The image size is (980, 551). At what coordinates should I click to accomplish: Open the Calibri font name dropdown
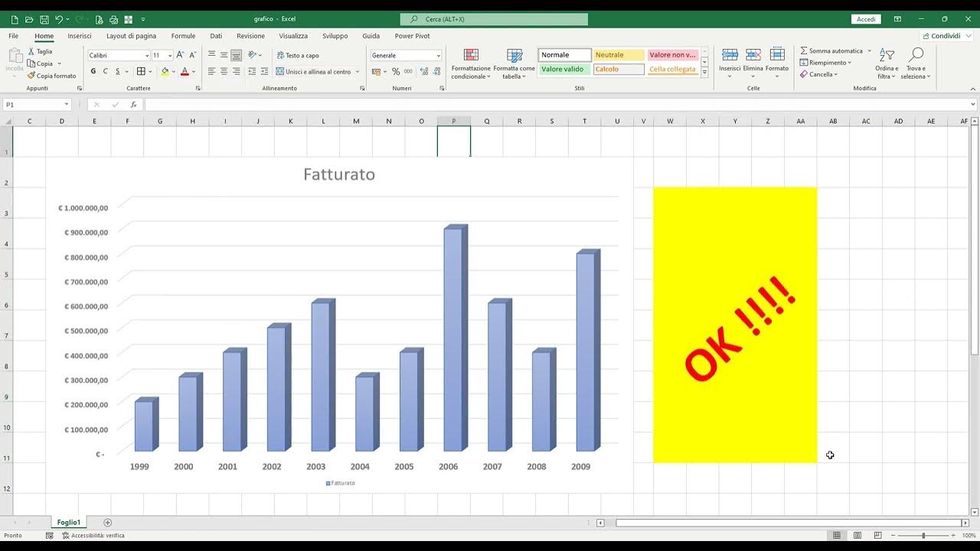[147, 56]
